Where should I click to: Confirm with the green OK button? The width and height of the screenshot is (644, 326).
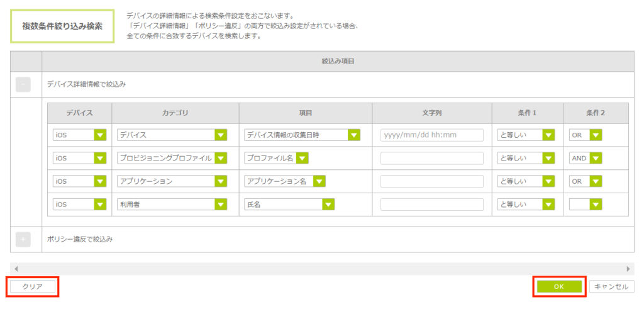point(559,286)
